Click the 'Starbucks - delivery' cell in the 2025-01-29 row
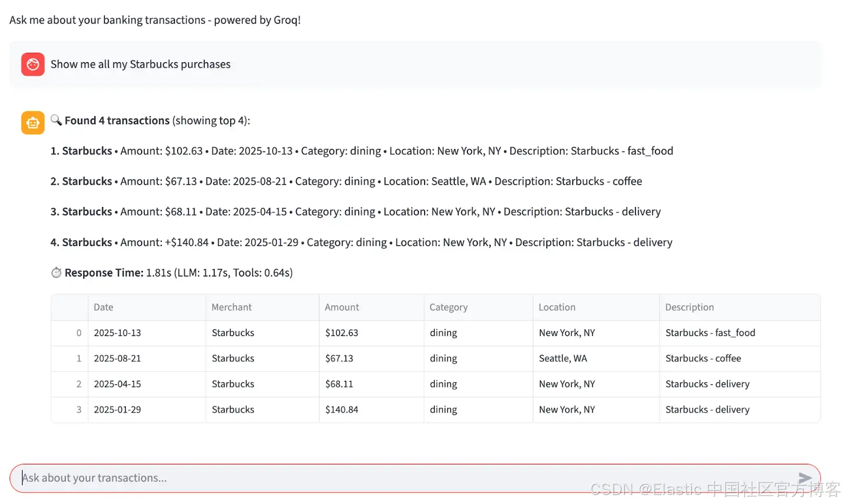Screen dimensions: 843x504 pyautogui.click(x=740, y=410)
